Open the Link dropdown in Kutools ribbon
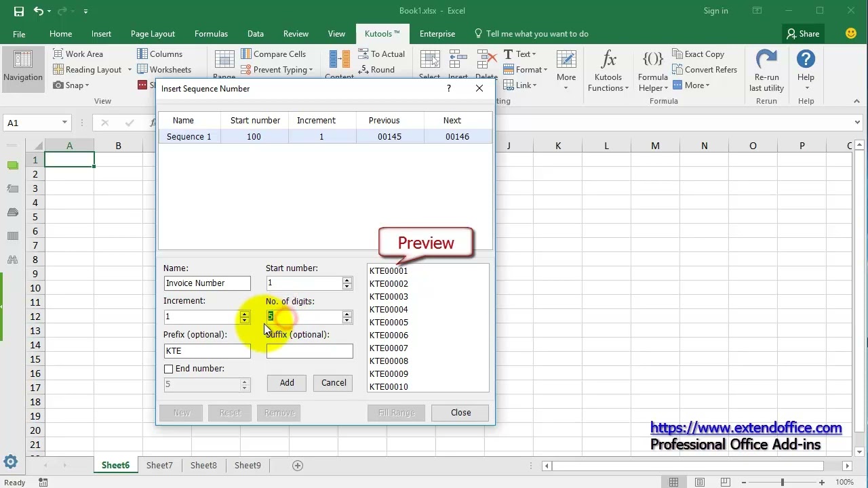868x488 pixels. [520, 85]
